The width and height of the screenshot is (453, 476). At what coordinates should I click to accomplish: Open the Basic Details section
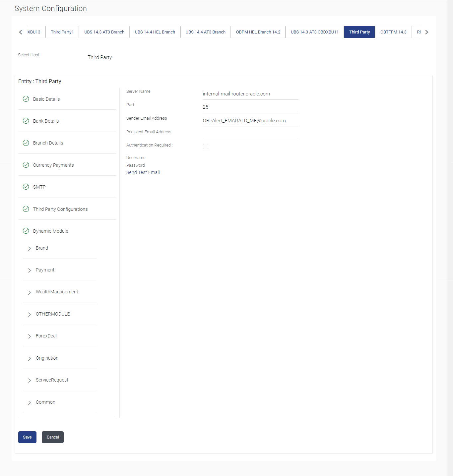(67, 99)
